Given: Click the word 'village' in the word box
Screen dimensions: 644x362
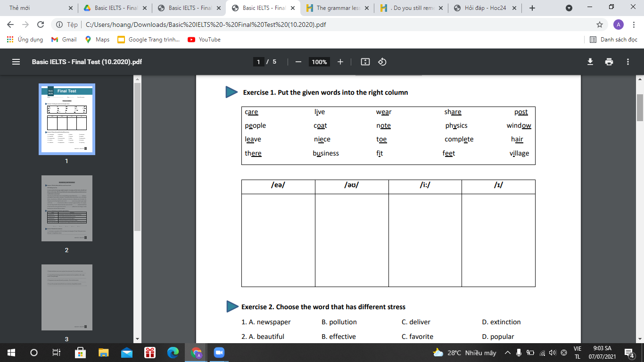Looking at the screenshot, I should click(519, 153).
